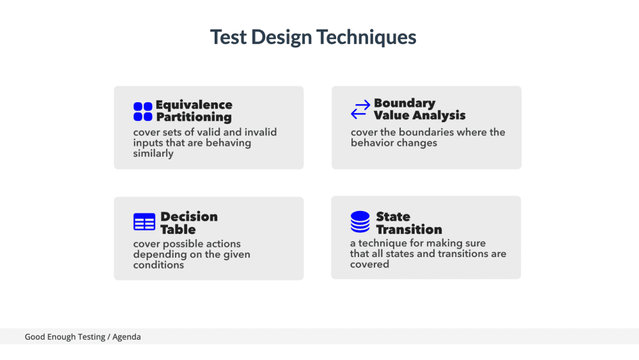
Task: Click the Test Design Techniques title
Action: (x=313, y=37)
